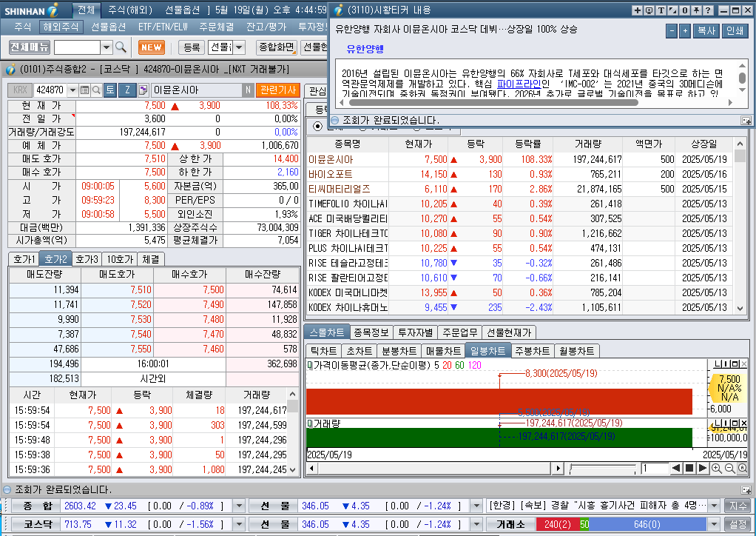Open dropdown after first 선물 346.05 row
The width and height of the screenshot is (756, 536).
coord(476,506)
